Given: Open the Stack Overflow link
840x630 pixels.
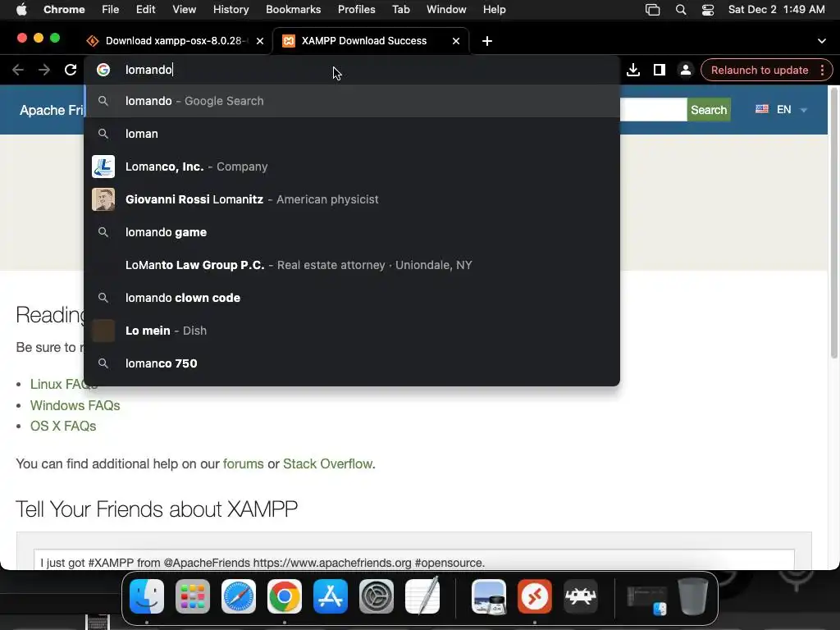Looking at the screenshot, I should click(327, 464).
